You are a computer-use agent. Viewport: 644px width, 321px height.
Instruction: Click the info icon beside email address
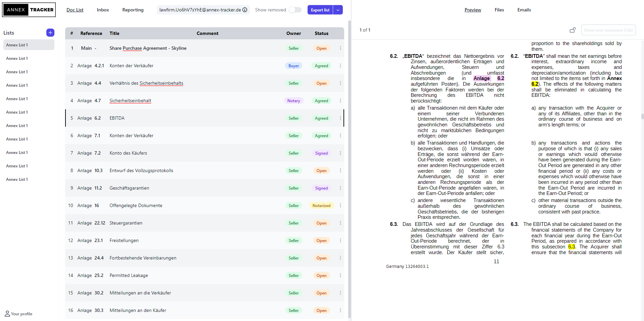(x=245, y=10)
